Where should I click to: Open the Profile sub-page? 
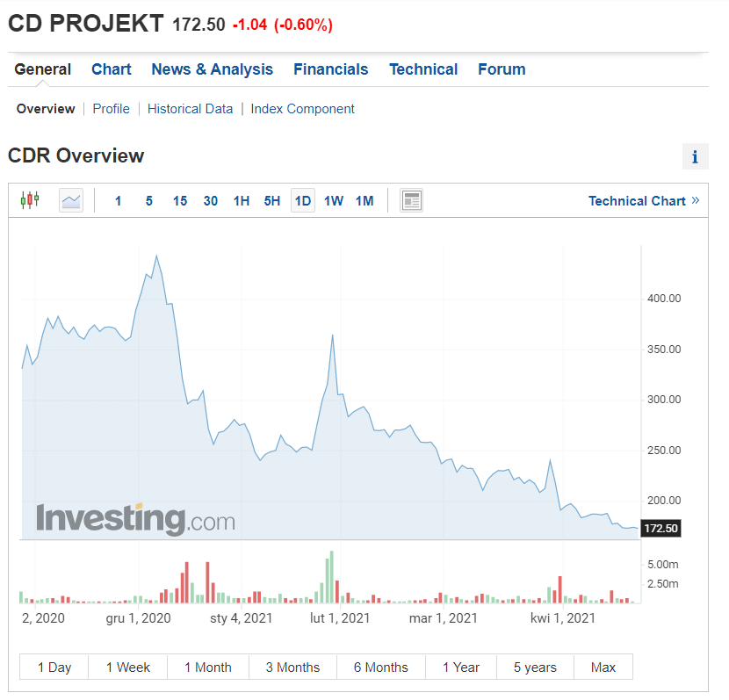(112, 109)
